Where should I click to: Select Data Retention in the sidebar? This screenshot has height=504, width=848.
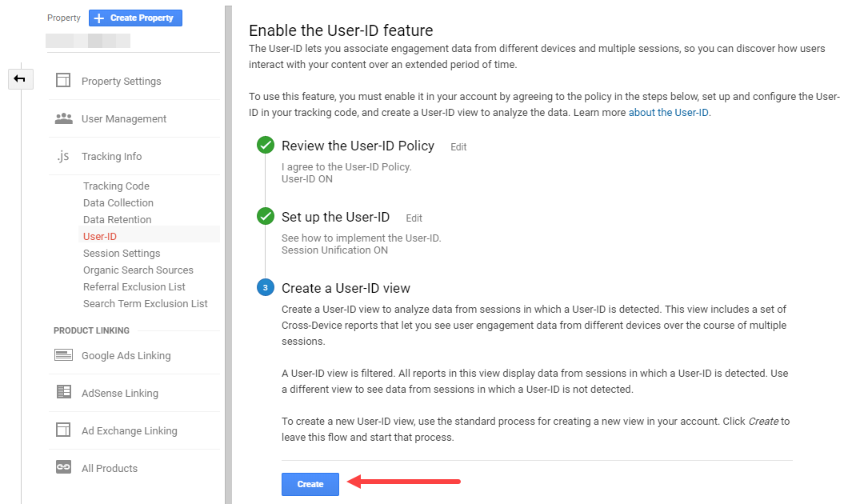pos(117,219)
